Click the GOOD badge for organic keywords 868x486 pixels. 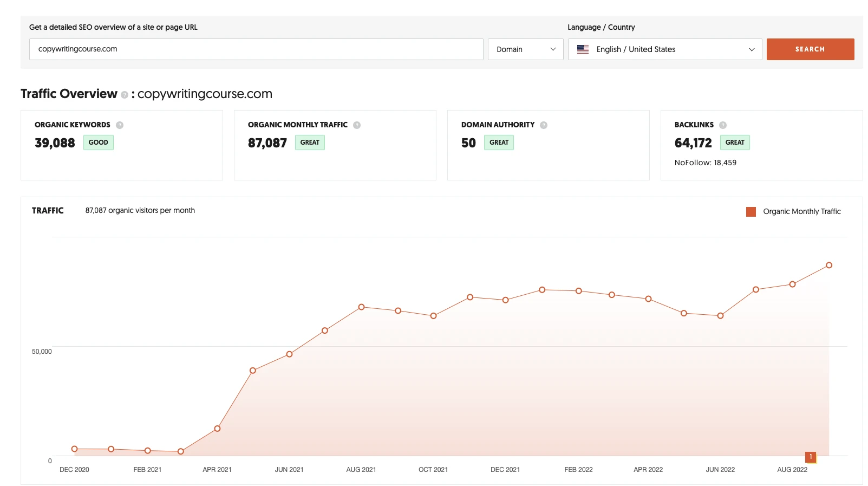pyautogui.click(x=98, y=142)
